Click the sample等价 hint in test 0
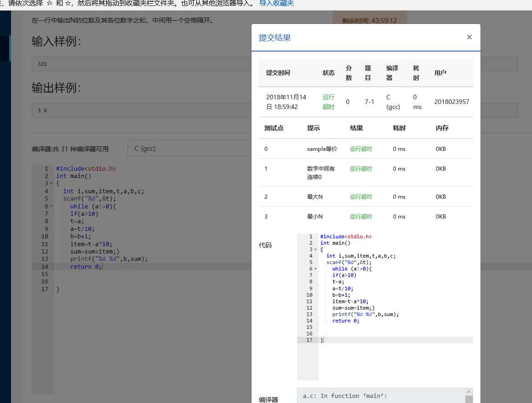 322,149
